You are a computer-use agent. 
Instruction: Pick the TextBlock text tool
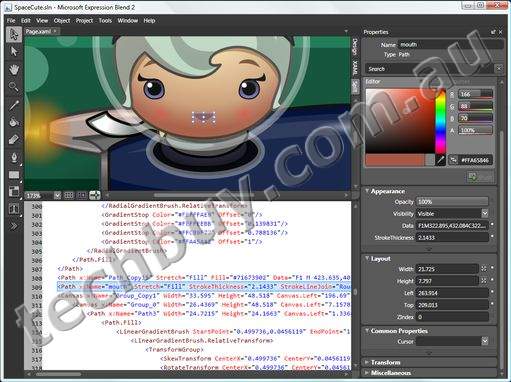(14, 209)
